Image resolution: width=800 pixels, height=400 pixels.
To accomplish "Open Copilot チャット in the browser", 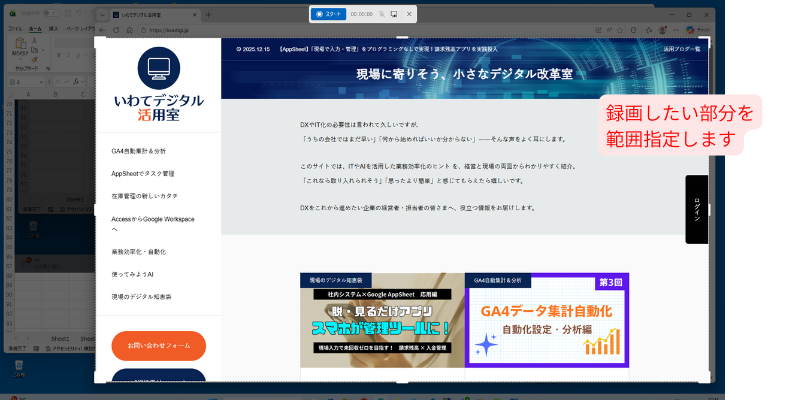I will click(x=698, y=30).
